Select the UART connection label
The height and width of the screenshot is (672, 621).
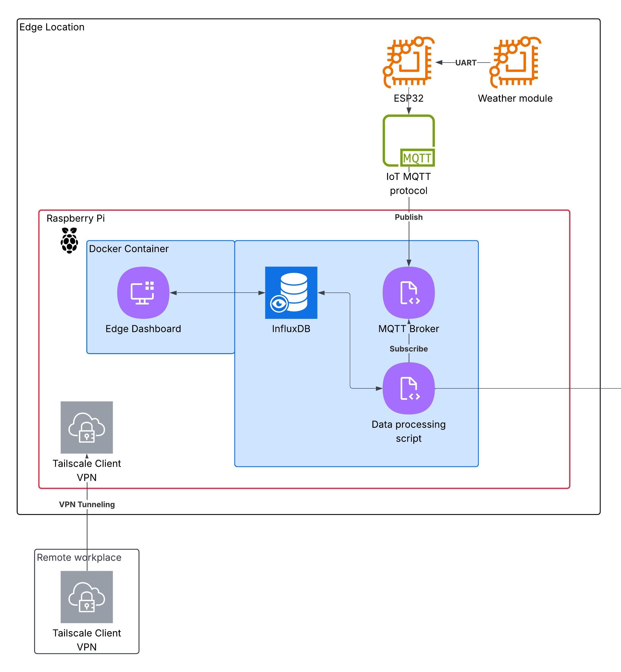(x=466, y=62)
